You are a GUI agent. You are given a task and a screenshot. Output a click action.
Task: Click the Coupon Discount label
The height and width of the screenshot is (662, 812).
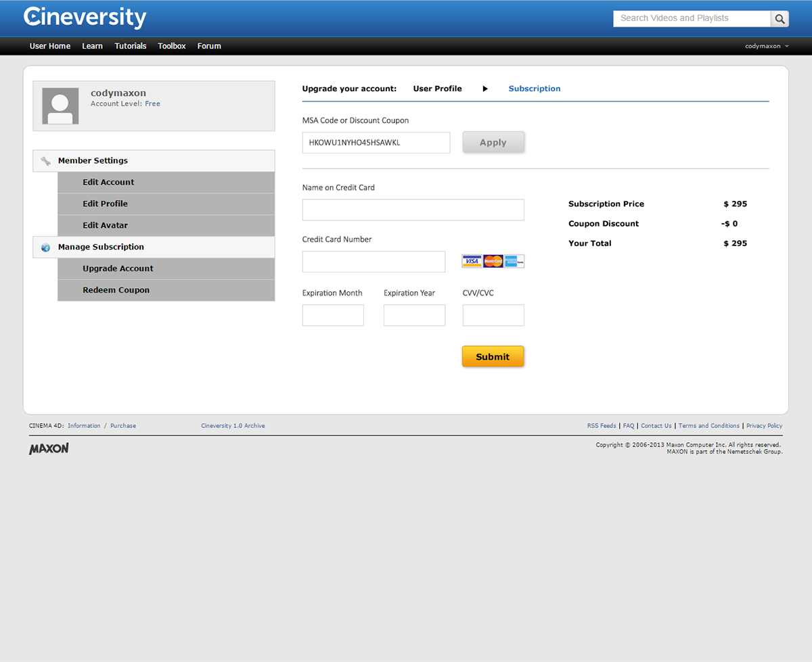tap(604, 224)
